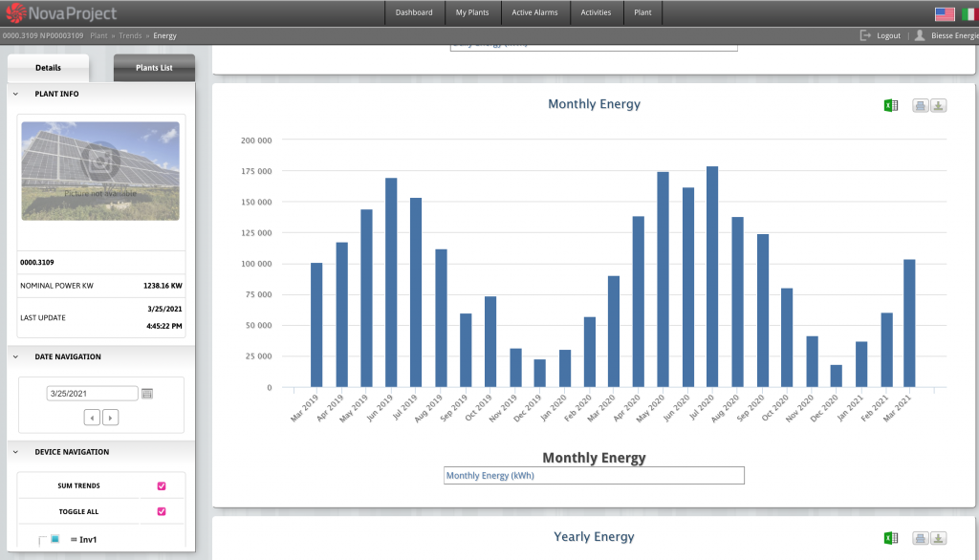
Task: Collapse the Device Navigation section
Action: [x=15, y=451]
